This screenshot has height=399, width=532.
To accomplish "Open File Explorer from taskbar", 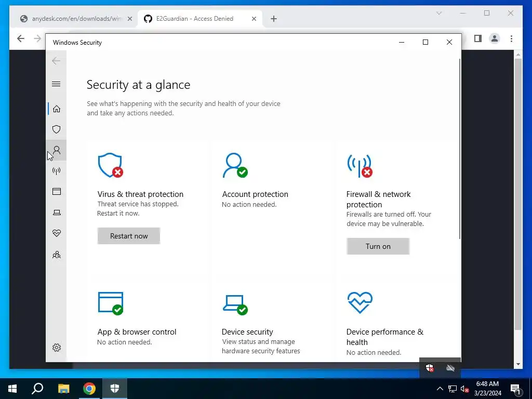I will coord(63,389).
